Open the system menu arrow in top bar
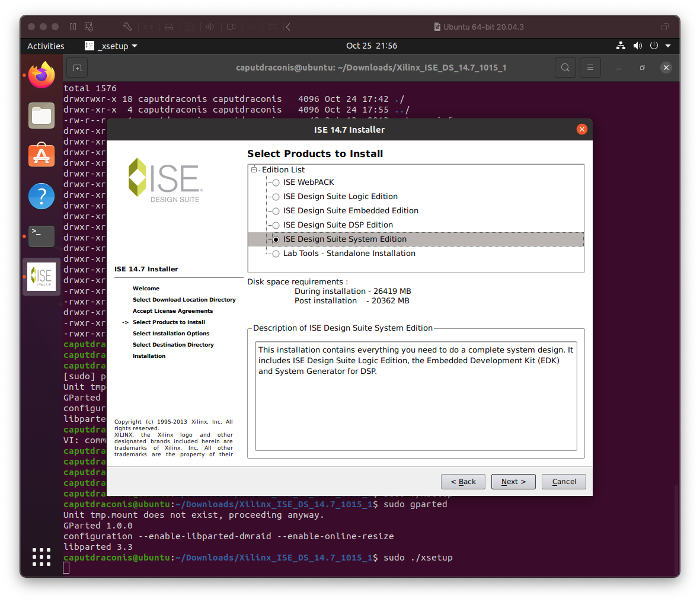The image size is (700, 602). tap(669, 46)
